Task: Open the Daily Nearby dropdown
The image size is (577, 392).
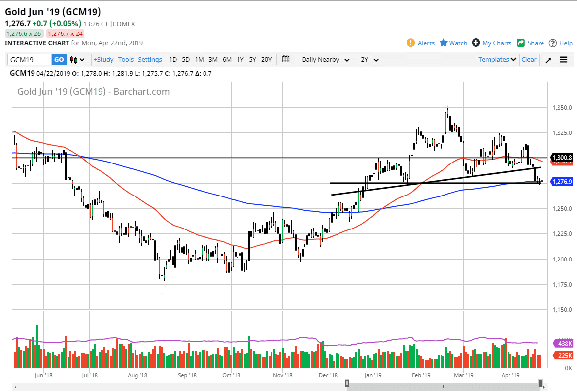Action: coord(325,59)
